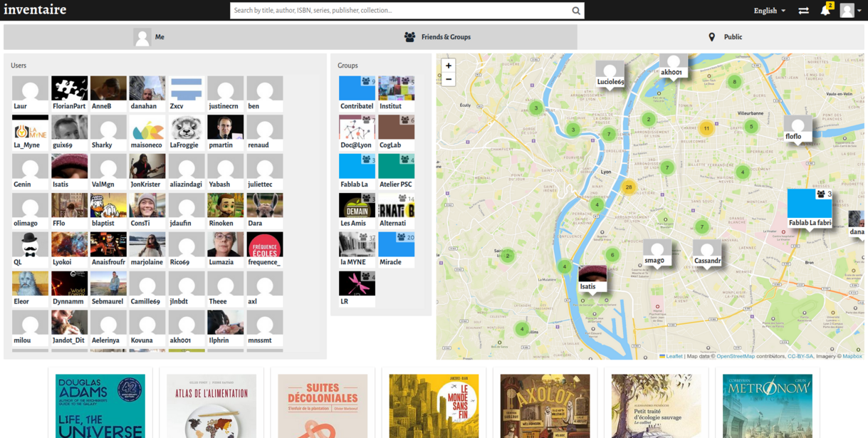
Task: Click the search magnifier icon
Action: click(575, 11)
